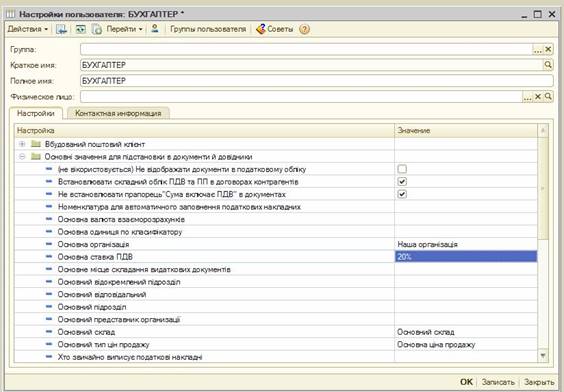Open Физическое лицо with the magnifier icon
The height and width of the screenshot is (392, 564).
[x=548, y=96]
